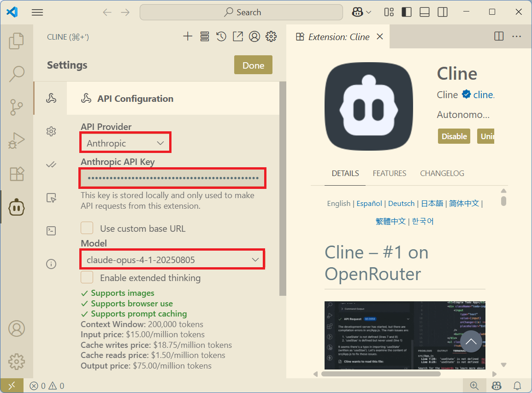Screen dimensions: 532x393
Task: Switch to the FEATURES tab
Action: [x=389, y=173]
